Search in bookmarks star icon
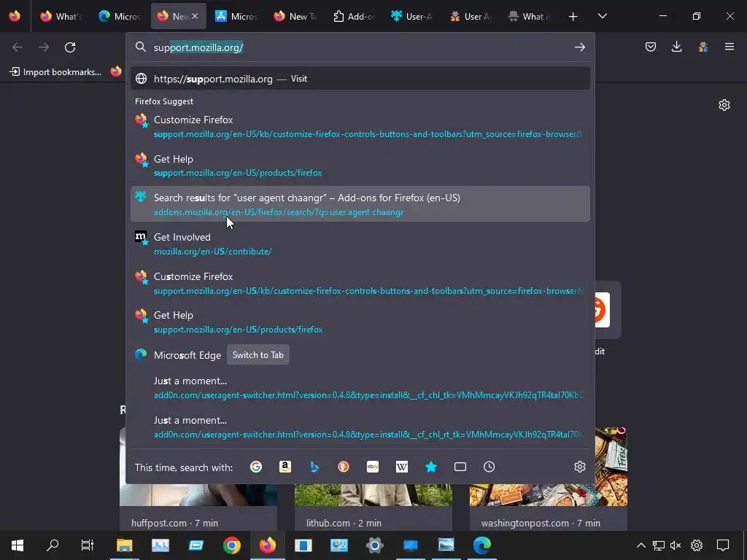Screen dimensions: 747x560 431,467
